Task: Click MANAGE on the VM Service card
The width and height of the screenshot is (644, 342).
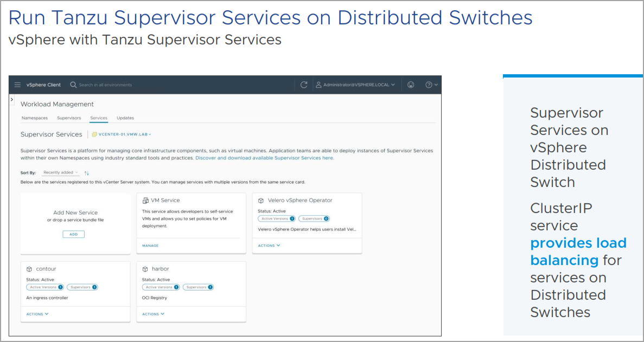Action: coord(150,246)
